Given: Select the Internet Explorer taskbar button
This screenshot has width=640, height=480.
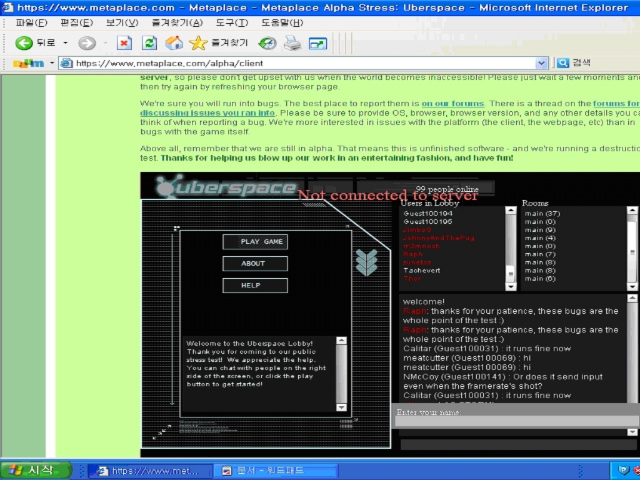Looking at the screenshot, I should 150,471.
